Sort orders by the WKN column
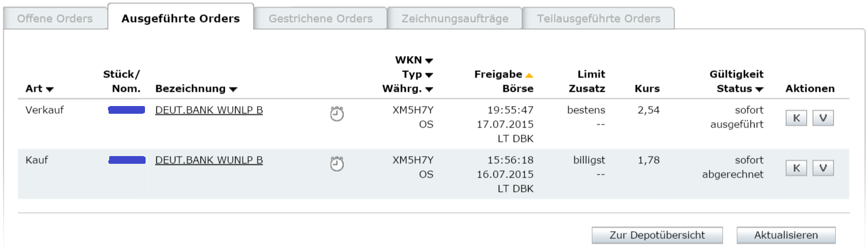868x249 pixels. pyautogui.click(x=429, y=60)
